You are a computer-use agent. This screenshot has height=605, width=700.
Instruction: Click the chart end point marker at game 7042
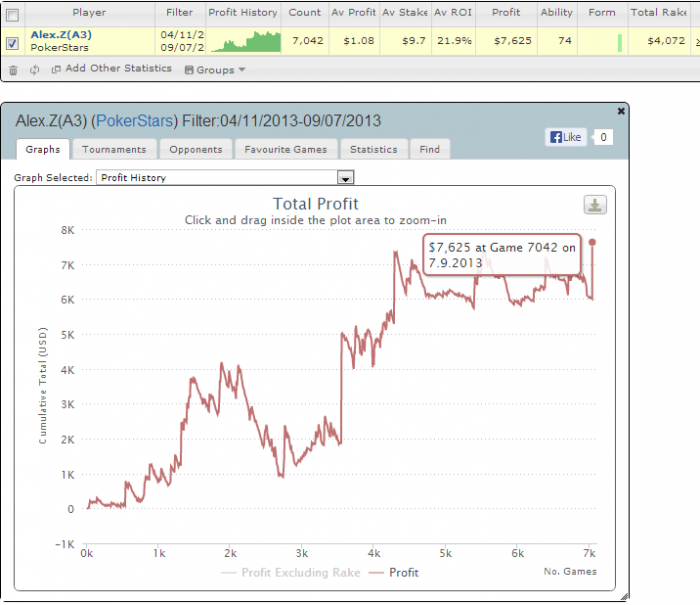point(592,242)
